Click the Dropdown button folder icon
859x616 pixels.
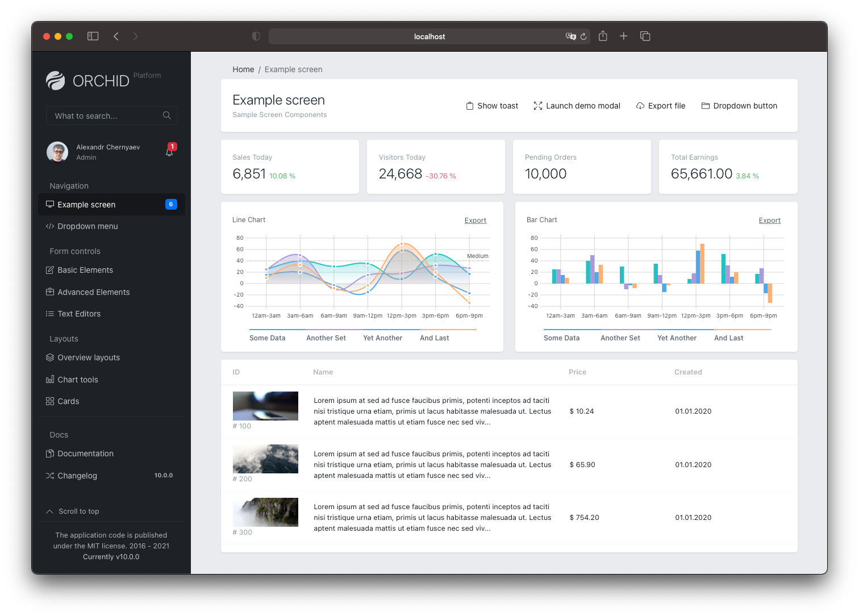[x=706, y=106]
